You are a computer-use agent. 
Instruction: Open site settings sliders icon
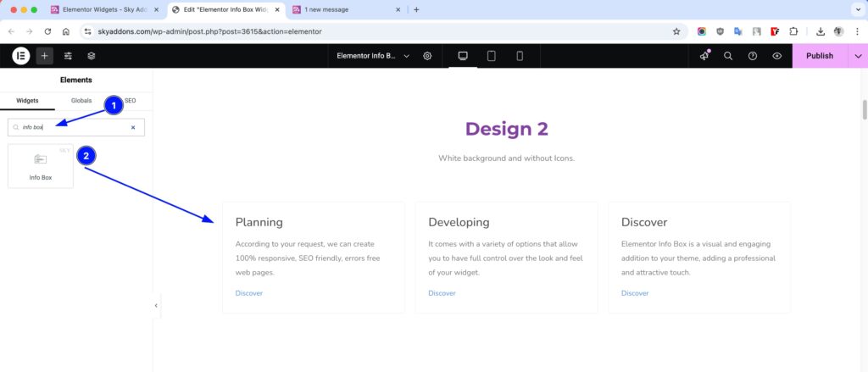[x=68, y=56]
